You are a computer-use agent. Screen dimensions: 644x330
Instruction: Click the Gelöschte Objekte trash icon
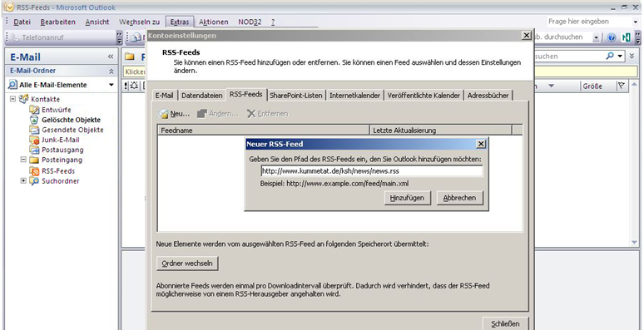(x=34, y=120)
